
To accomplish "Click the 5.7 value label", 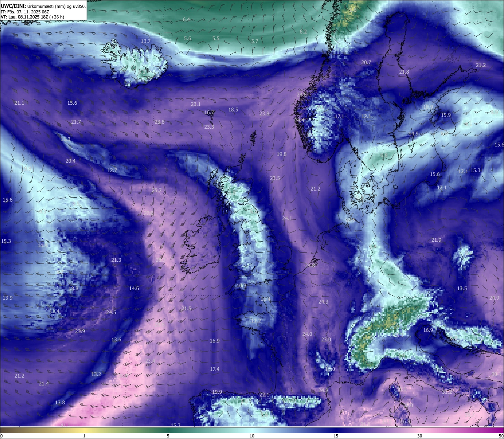I will [x=255, y=41].
